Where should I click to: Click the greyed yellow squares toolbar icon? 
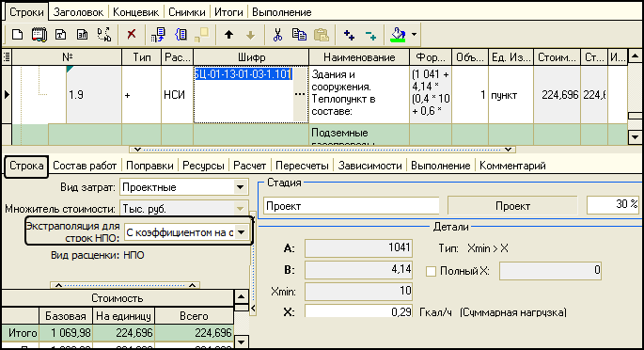tap(201, 35)
